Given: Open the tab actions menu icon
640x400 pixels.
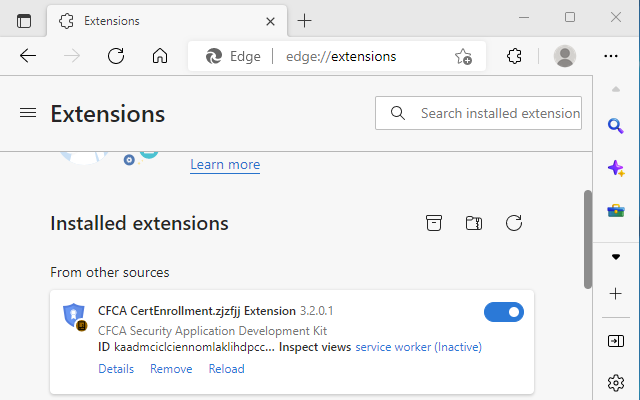Looking at the screenshot, I should [24, 21].
